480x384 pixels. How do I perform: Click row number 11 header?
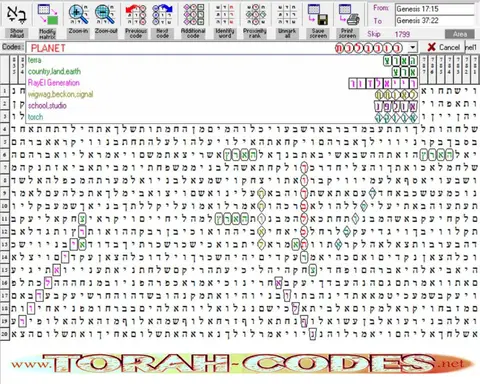[4, 219]
